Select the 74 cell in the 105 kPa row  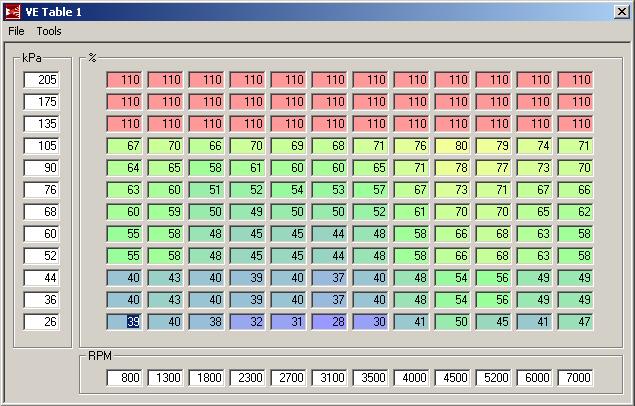point(534,146)
